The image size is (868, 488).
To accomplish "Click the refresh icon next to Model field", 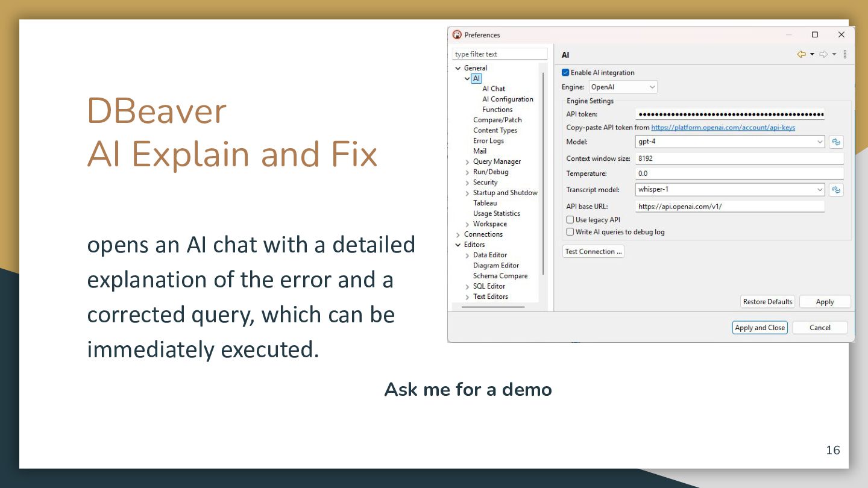I will 836,142.
